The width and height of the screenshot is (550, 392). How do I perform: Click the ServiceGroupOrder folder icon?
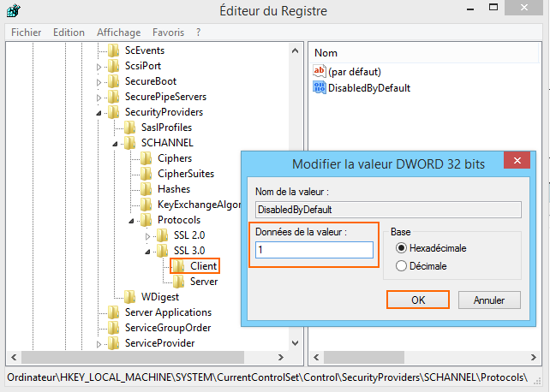coord(113,328)
